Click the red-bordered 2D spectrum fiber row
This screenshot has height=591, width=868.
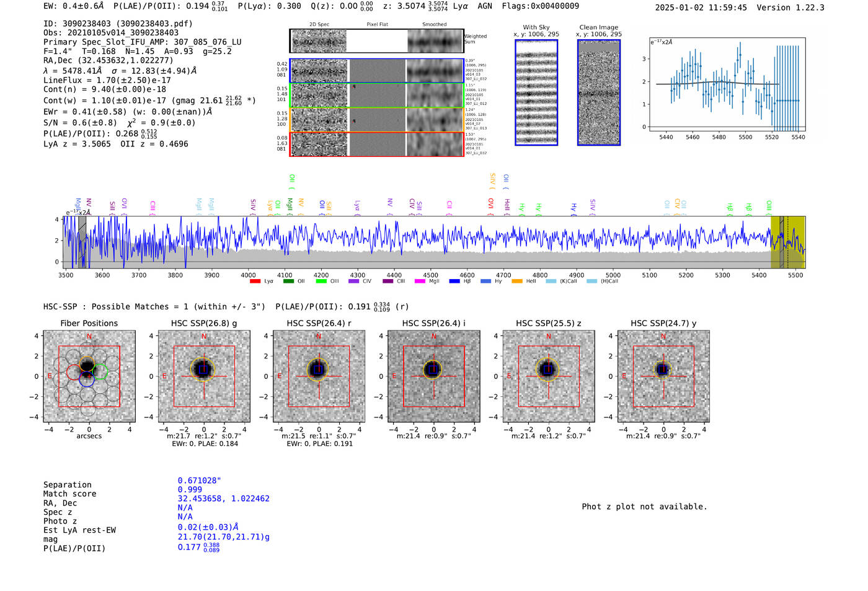[377, 144]
